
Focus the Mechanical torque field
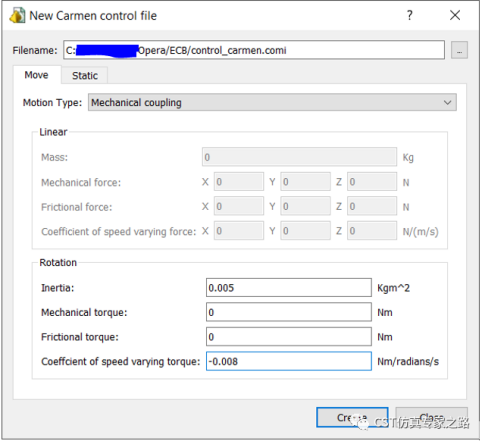tap(289, 312)
